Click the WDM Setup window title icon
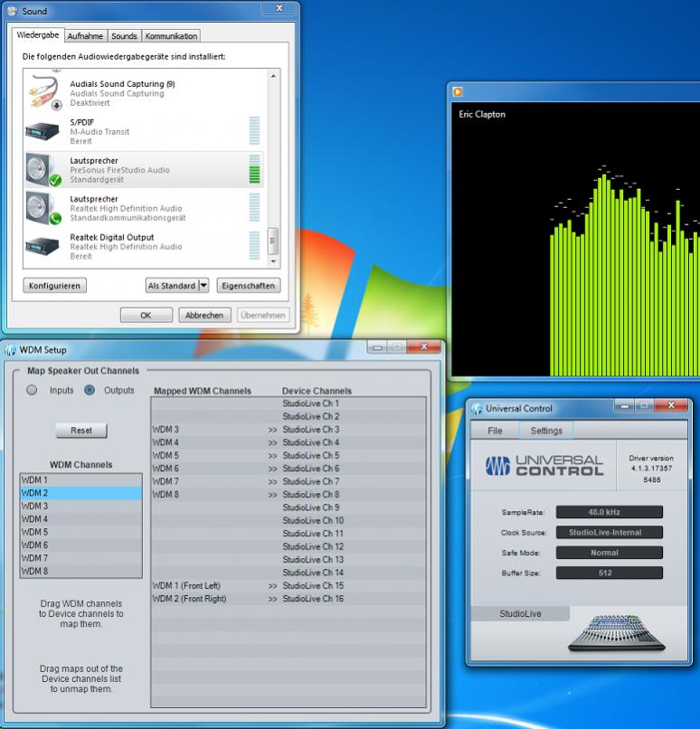This screenshot has height=729, width=700. [x=10, y=350]
